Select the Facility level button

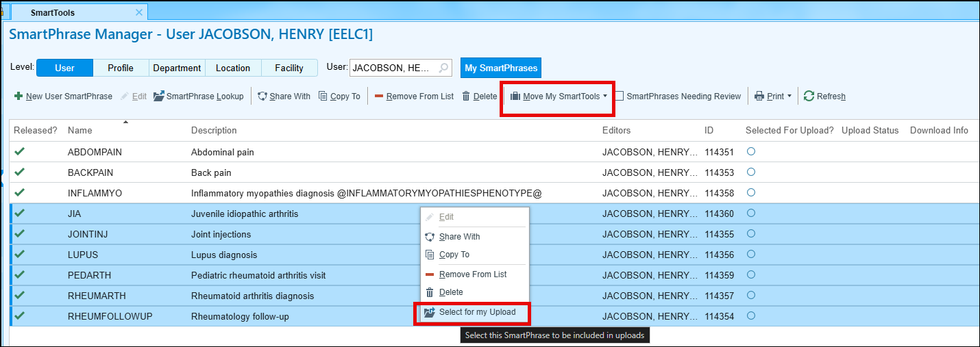pyautogui.click(x=289, y=68)
